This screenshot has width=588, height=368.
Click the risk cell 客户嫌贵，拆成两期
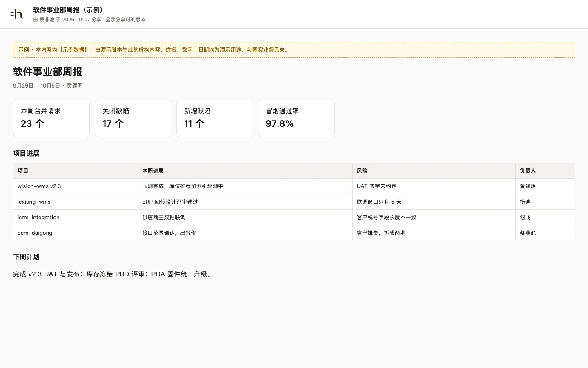[x=434, y=233]
